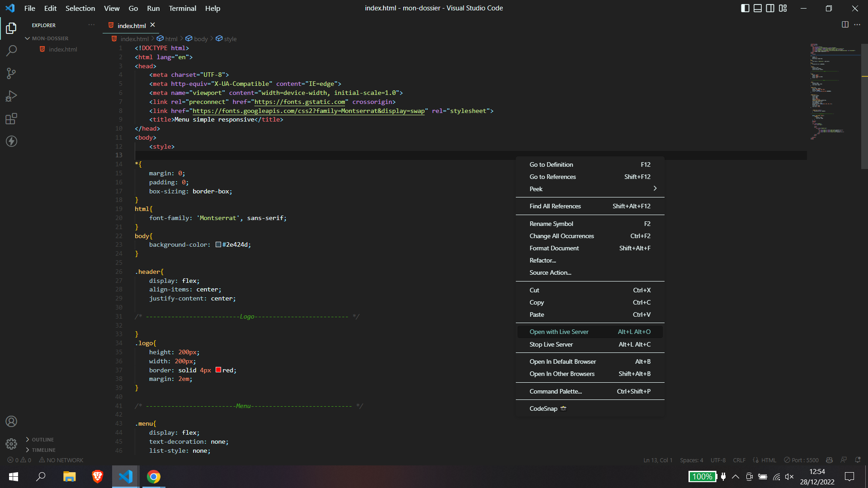The height and width of the screenshot is (488, 868).
Task: Select Open with Live Server
Action: [559, 332]
